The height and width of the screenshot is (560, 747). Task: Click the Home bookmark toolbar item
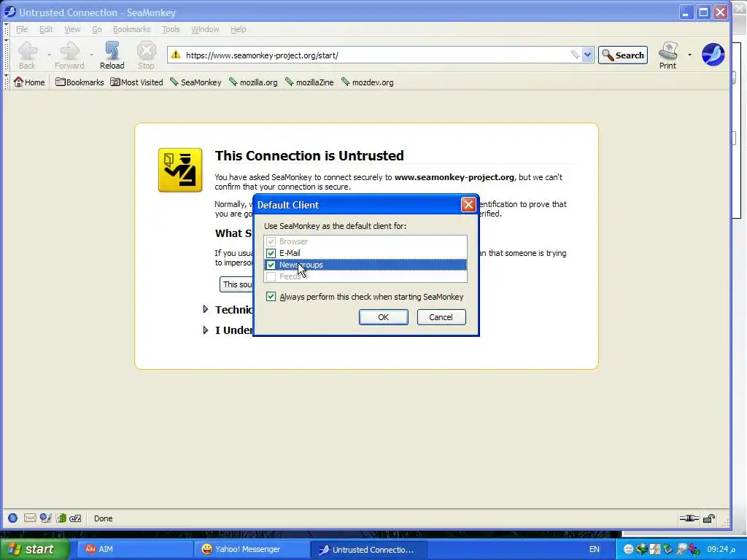click(29, 82)
